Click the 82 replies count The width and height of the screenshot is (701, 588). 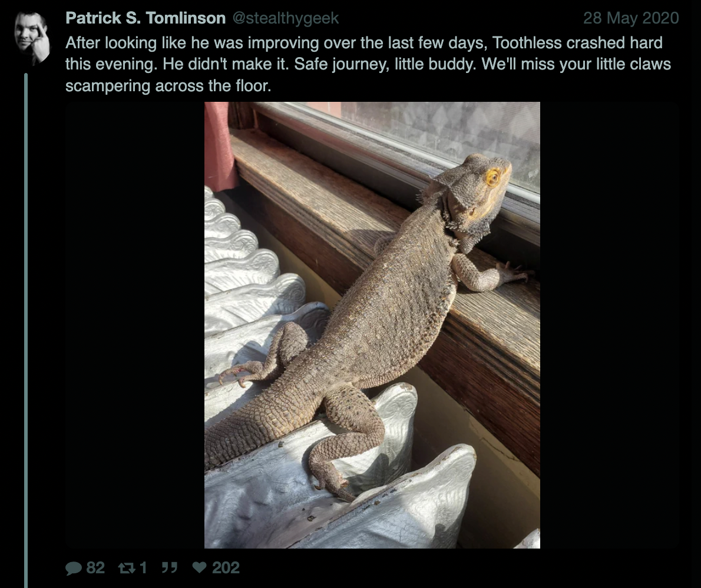(x=95, y=568)
